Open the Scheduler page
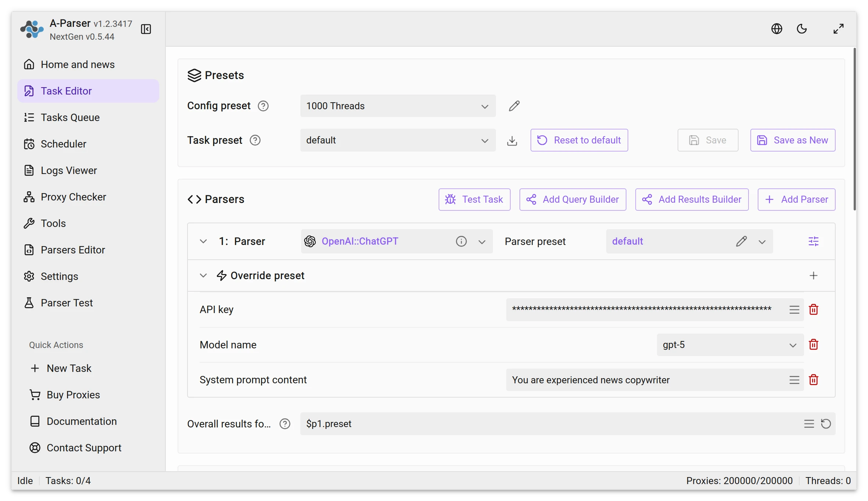Screen dimensions: 868x501 [x=88, y=144]
